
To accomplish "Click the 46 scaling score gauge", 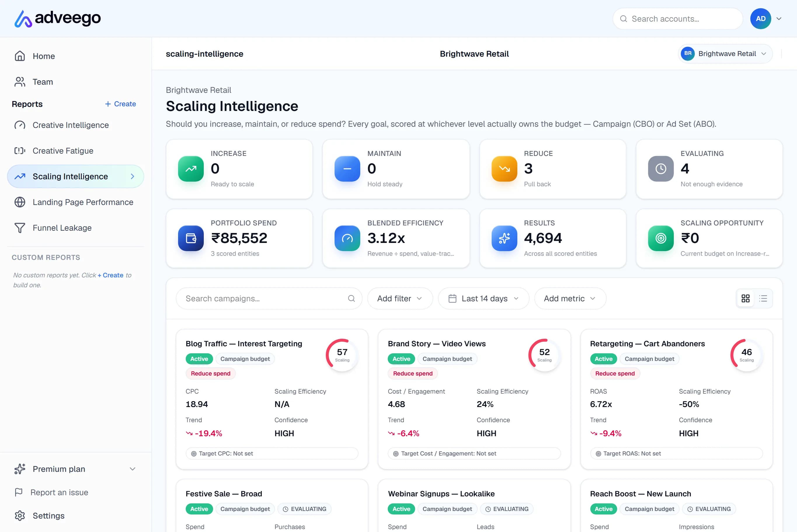I will pyautogui.click(x=746, y=354).
